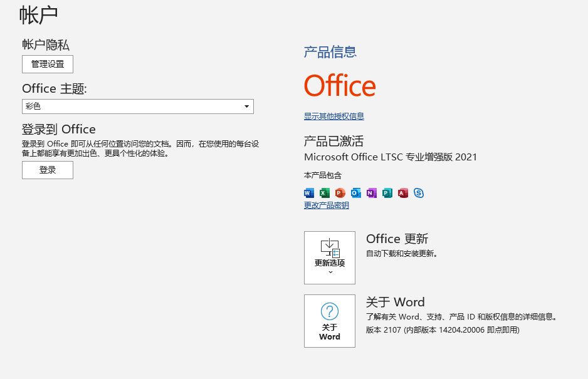Click the 关于 Word heading on the right

tap(396, 302)
